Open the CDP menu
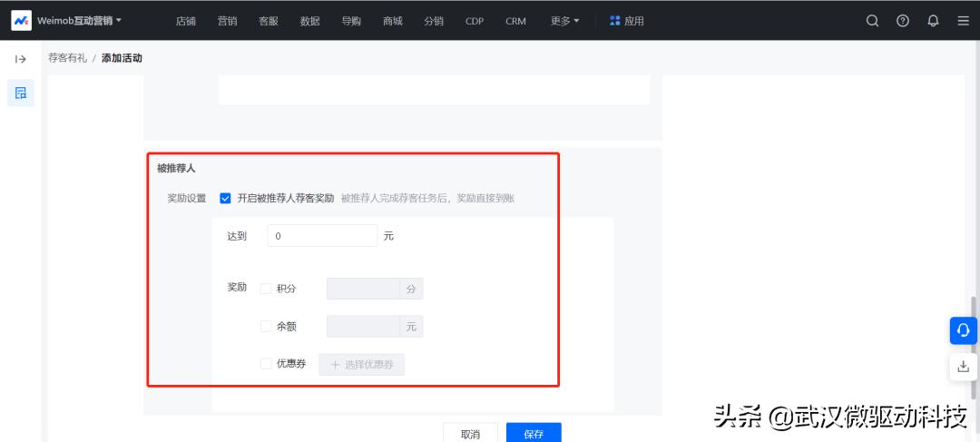 coord(475,21)
